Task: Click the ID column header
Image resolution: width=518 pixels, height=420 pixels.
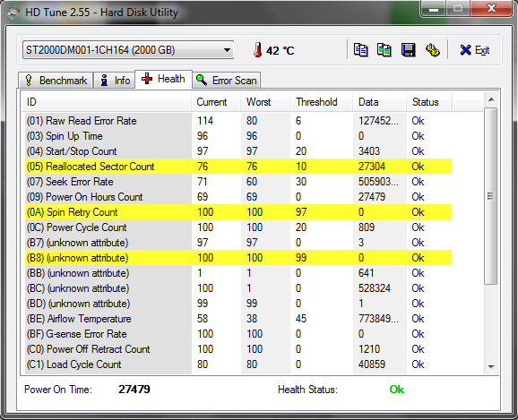Action: [107, 102]
